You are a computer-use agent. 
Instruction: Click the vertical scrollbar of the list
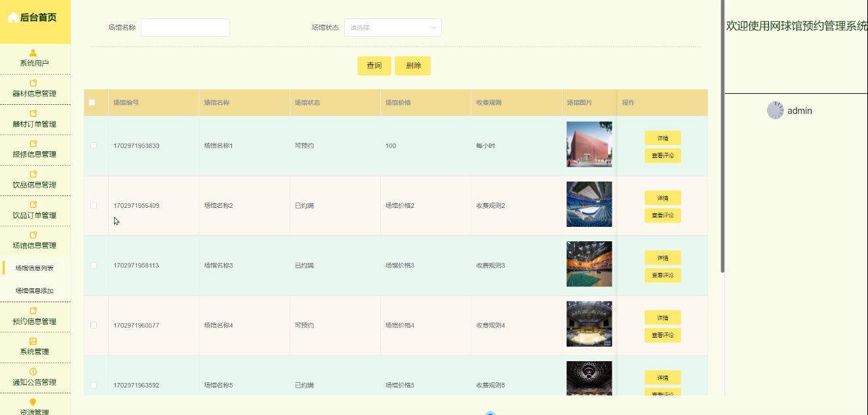point(722,136)
